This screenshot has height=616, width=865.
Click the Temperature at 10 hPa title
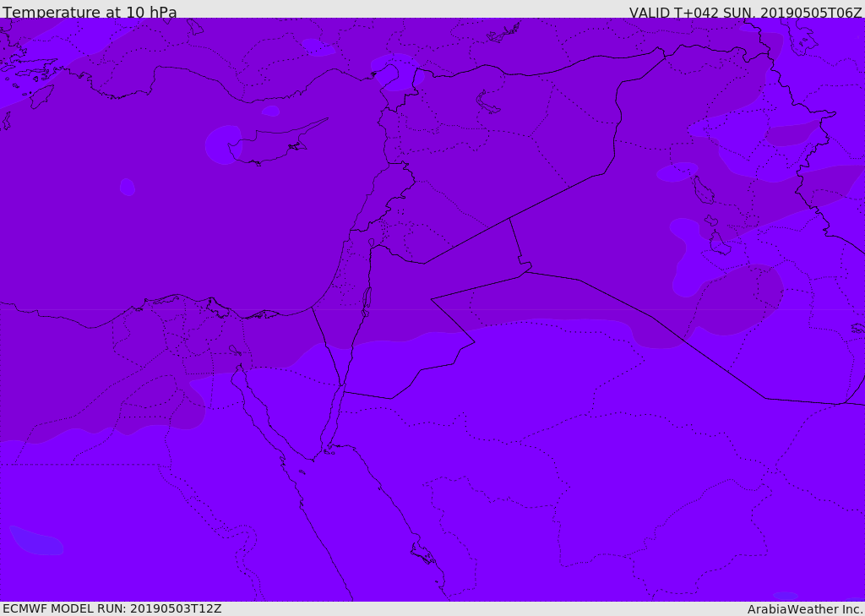coord(90,12)
